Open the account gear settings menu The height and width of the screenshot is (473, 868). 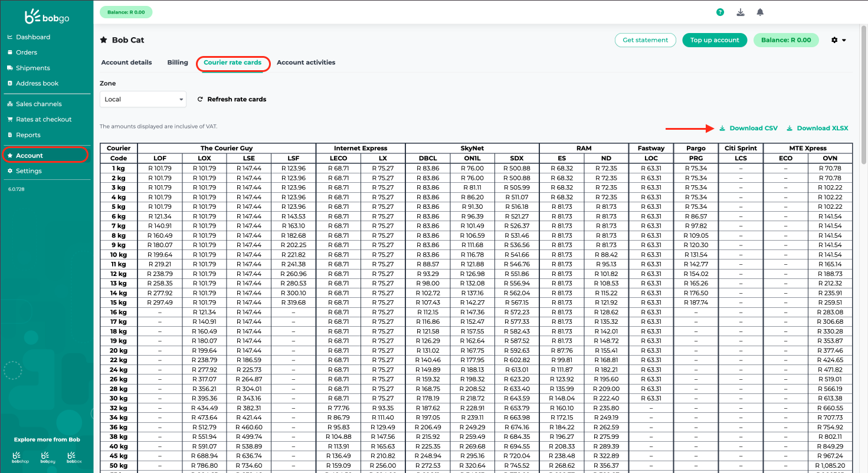click(x=838, y=40)
